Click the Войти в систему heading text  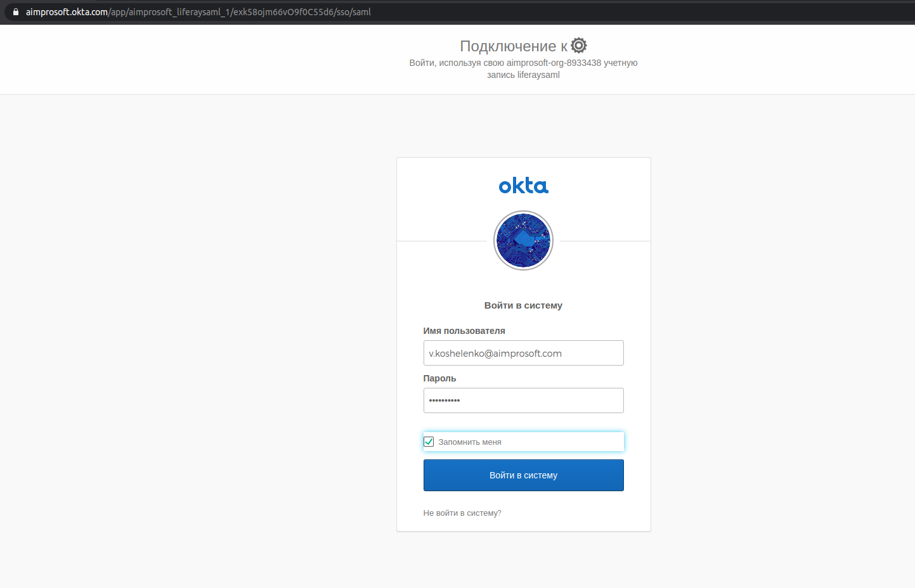click(x=523, y=305)
